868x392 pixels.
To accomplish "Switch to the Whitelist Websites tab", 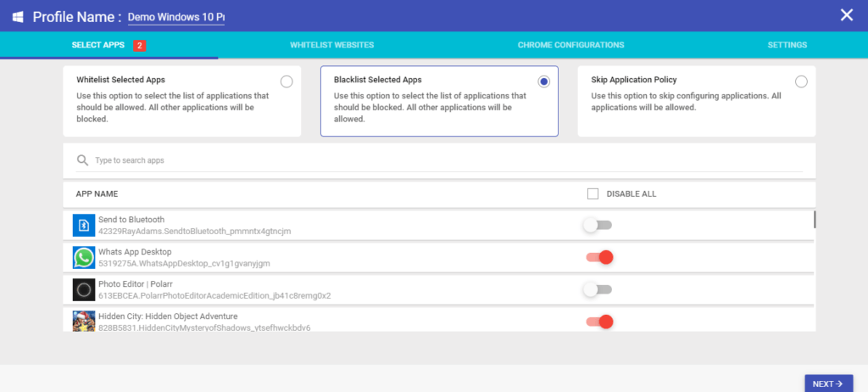I will tap(331, 45).
